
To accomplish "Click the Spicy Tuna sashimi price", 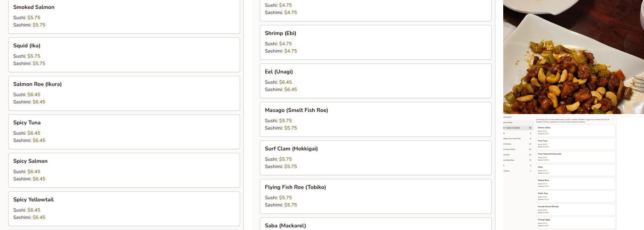I will point(39,140).
